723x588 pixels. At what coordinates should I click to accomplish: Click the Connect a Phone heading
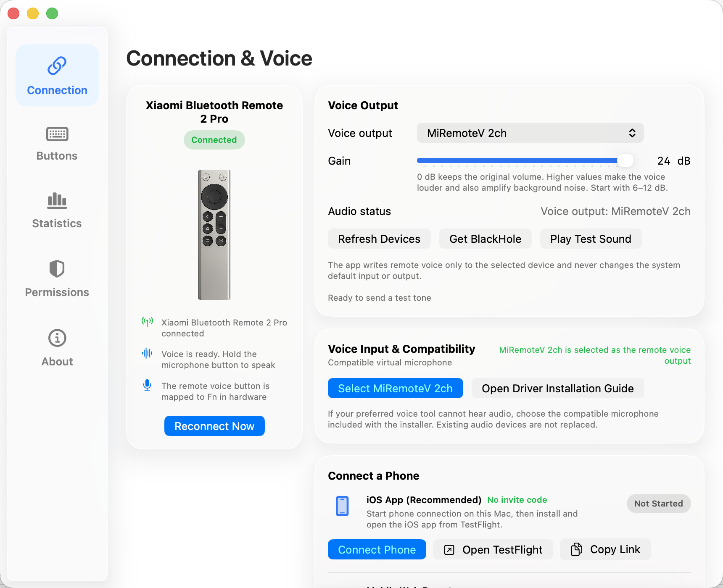(374, 476)
